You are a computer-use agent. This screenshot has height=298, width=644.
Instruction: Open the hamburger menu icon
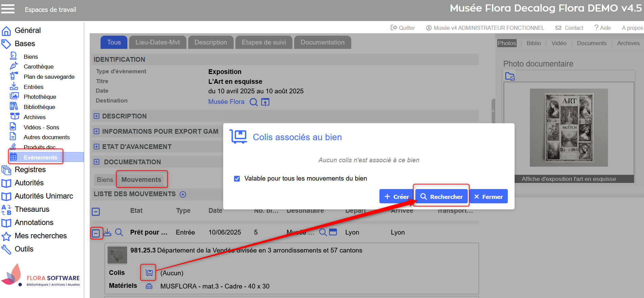coord(8,9)
